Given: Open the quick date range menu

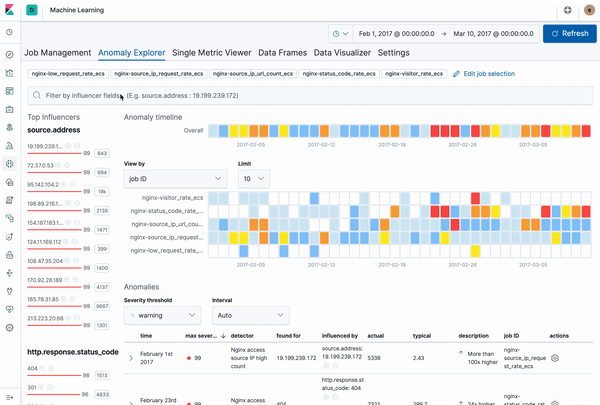Looking at the screenshot, I should (x=341, y=34).
